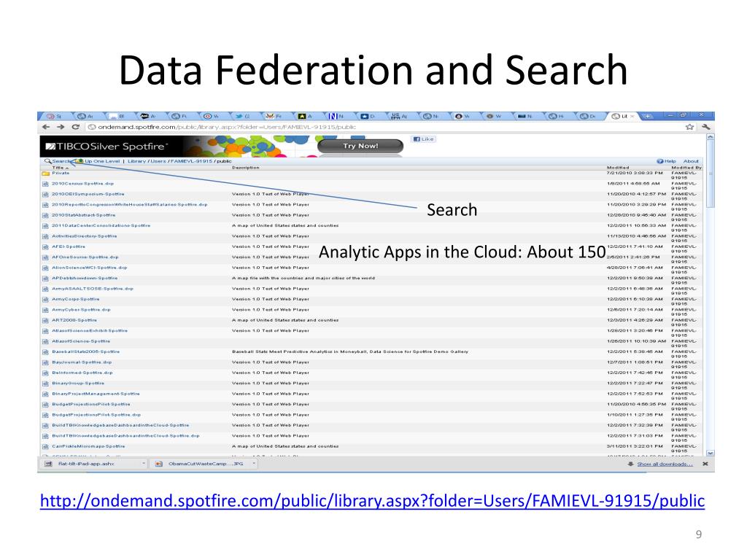Image resolution: width=747 pixels, height=560 pixels.
Task: Open dropdown arrow for flat-tilt-iPad-app.ashx download
Action: coord(144,463)
